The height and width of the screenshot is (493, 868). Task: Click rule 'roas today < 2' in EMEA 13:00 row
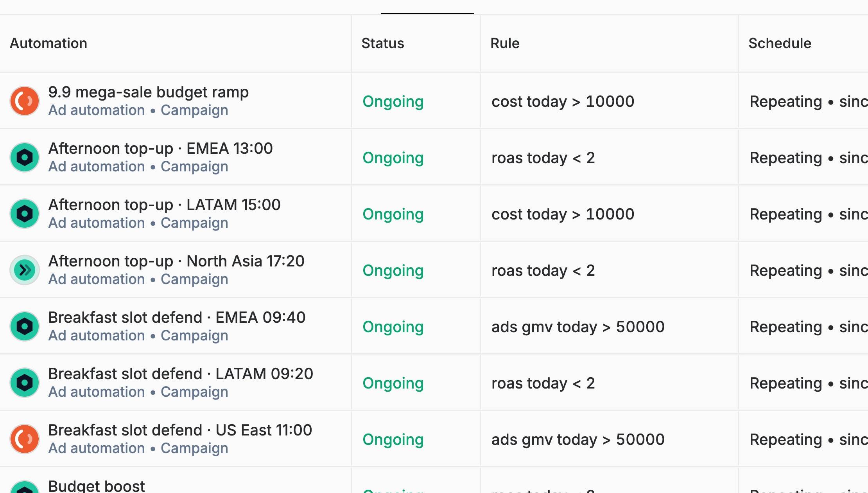pos(543,158)
